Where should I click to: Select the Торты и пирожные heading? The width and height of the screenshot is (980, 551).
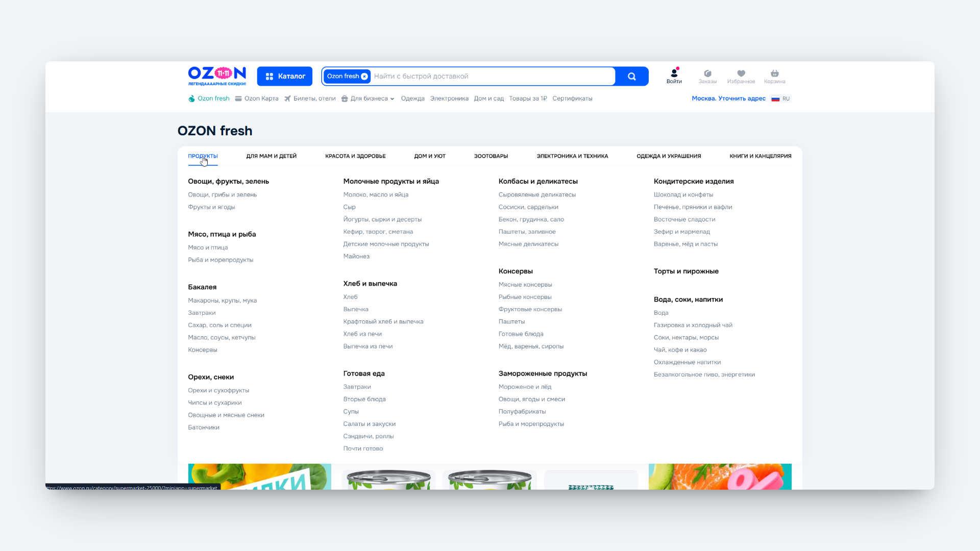click(x=685, y=271)
